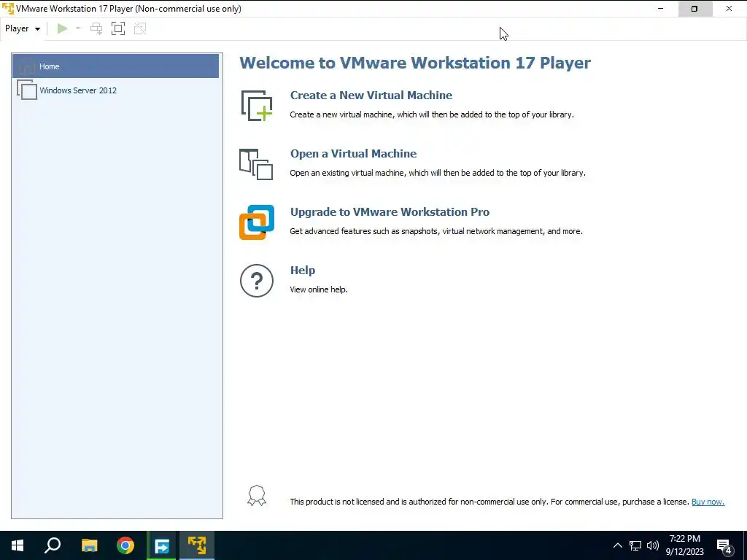Click the license ribbon badge icon
Image resolution: width=747 pixels, height=560 pixels.
256,496
